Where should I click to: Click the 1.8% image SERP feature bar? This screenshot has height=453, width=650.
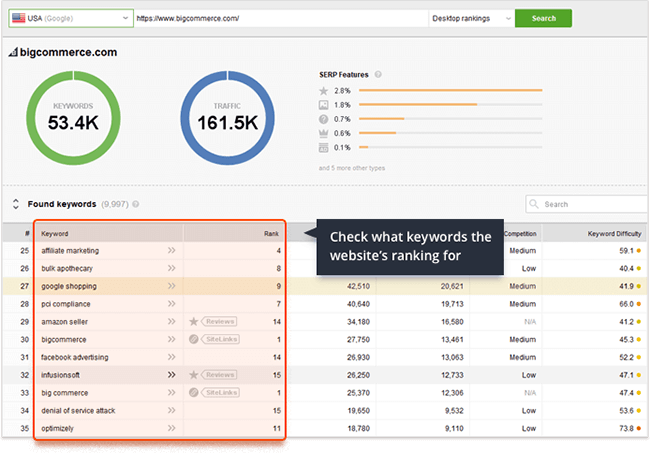click(x=451, y=104)
